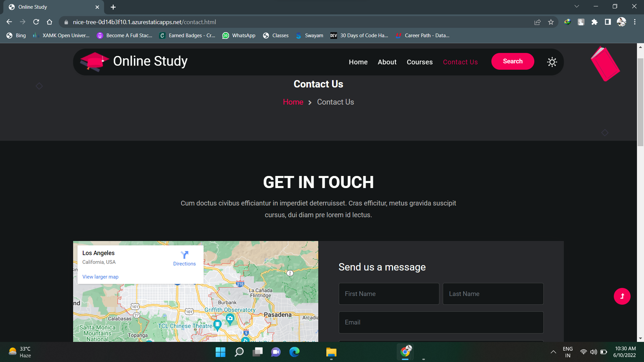Open the Career Path - Data bookmark
644x362 pixels.
(x=422, y=36)
